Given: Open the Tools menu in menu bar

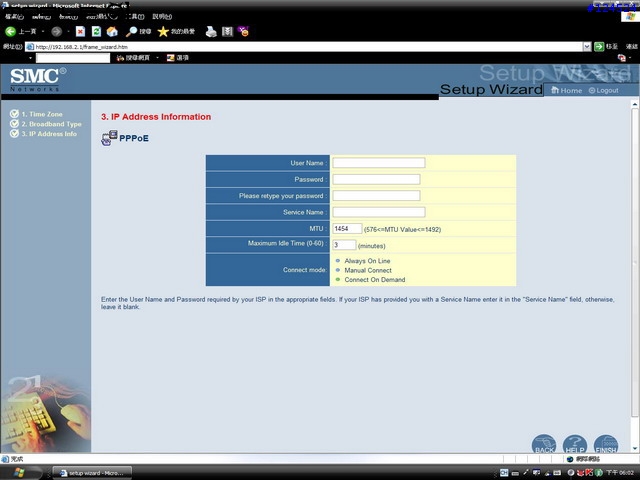Looking at the screenshot, I should click(x=135, y=16).
